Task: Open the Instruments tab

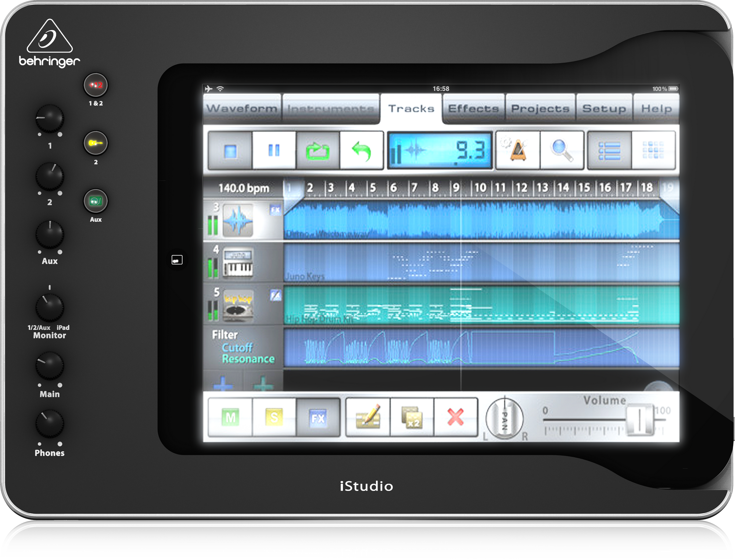Action: tap(331, 108)
